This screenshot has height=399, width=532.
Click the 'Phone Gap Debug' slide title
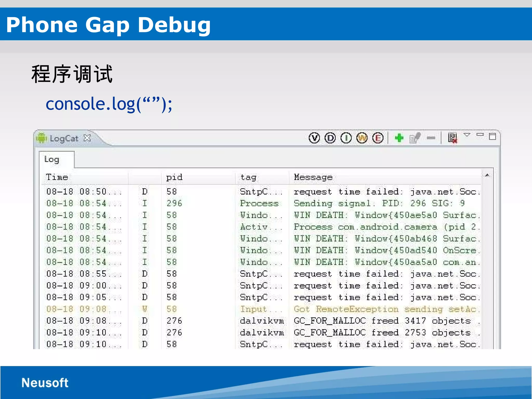[108, 25]
